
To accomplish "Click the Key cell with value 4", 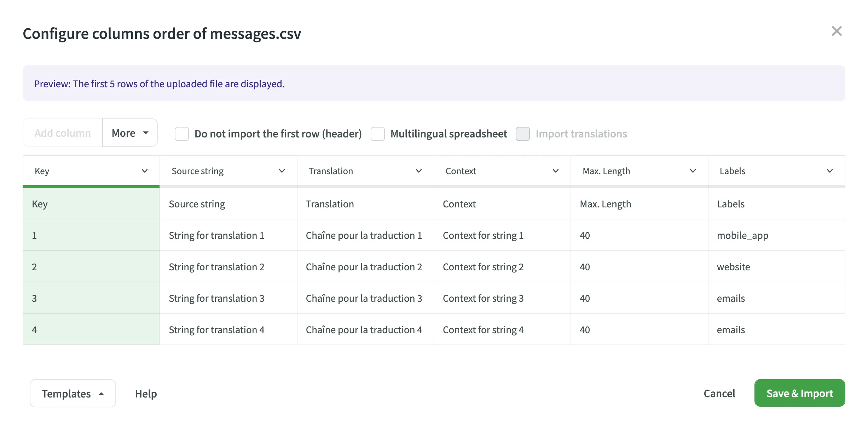I will pyautogui.click(x=91, y=330).
